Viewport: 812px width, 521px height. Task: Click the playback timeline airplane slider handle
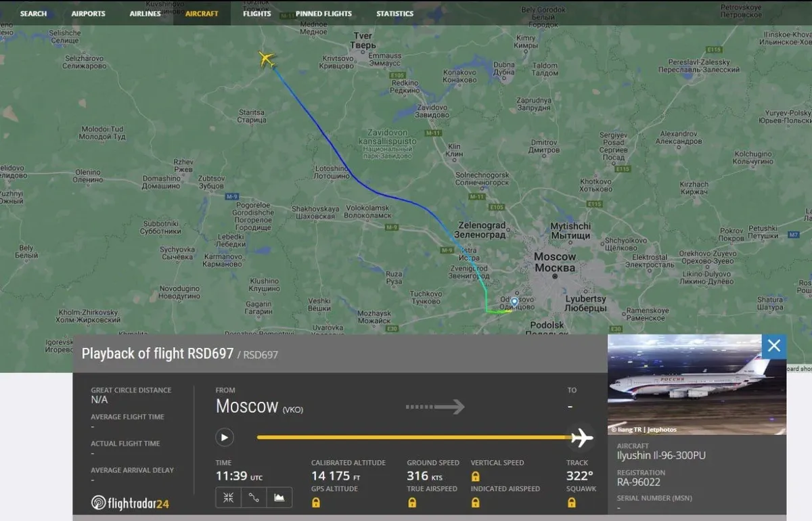click(x=582, y=438)
